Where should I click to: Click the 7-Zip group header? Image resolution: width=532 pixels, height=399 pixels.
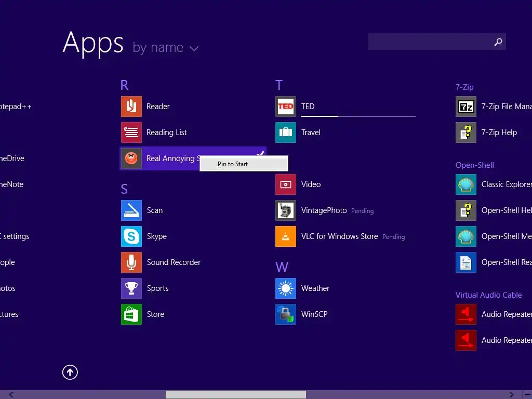[464, 87]
